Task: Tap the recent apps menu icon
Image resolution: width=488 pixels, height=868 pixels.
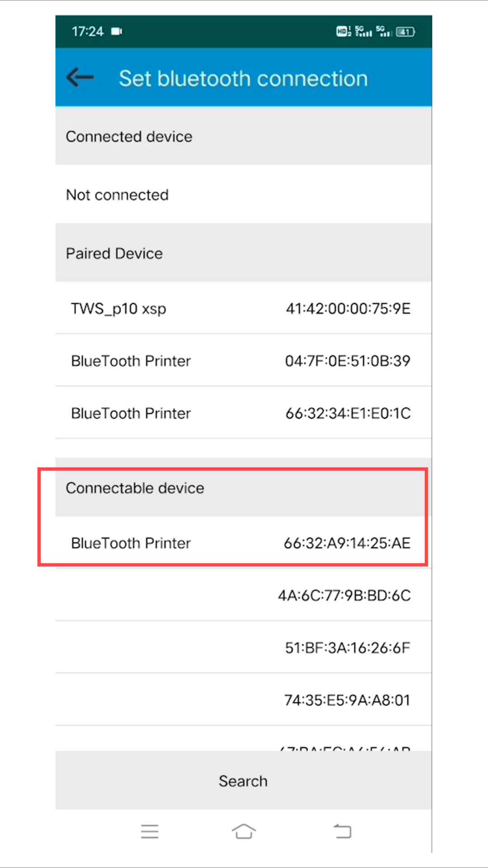Action: coord(150,831)
